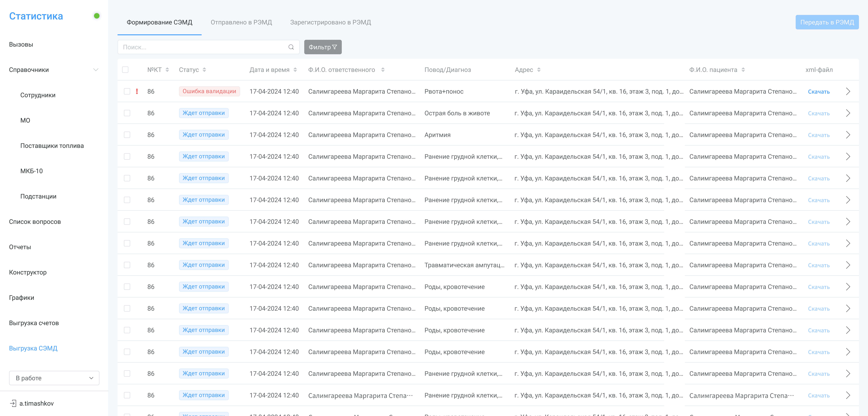Collapse the Справочники menu chevron

[96, 70]
